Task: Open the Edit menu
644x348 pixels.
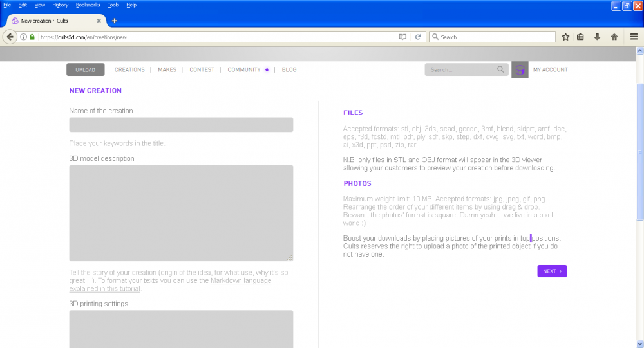Action: [23, 5]
